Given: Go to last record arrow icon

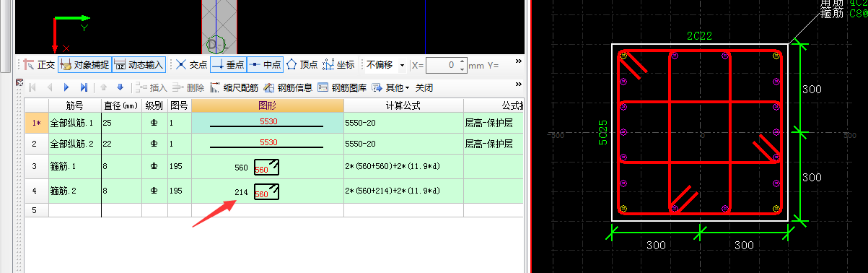Looking at the screenshot, I should click(x=84, y=87).
